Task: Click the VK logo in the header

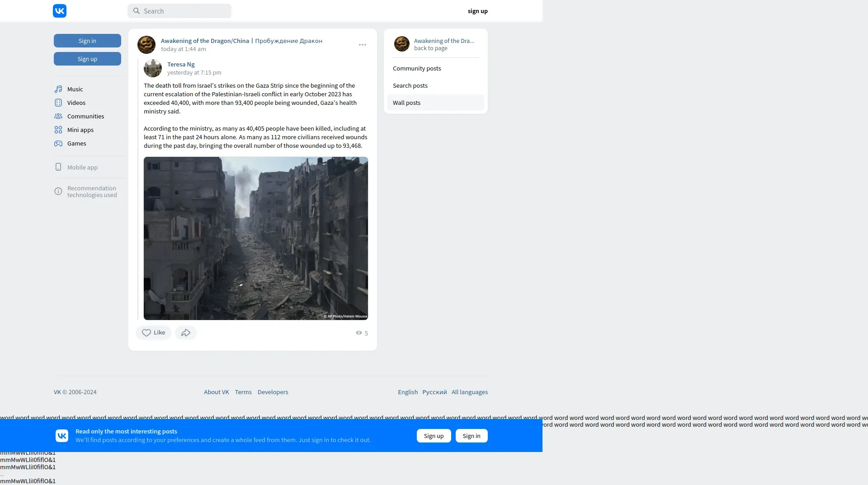Action: 60,11
